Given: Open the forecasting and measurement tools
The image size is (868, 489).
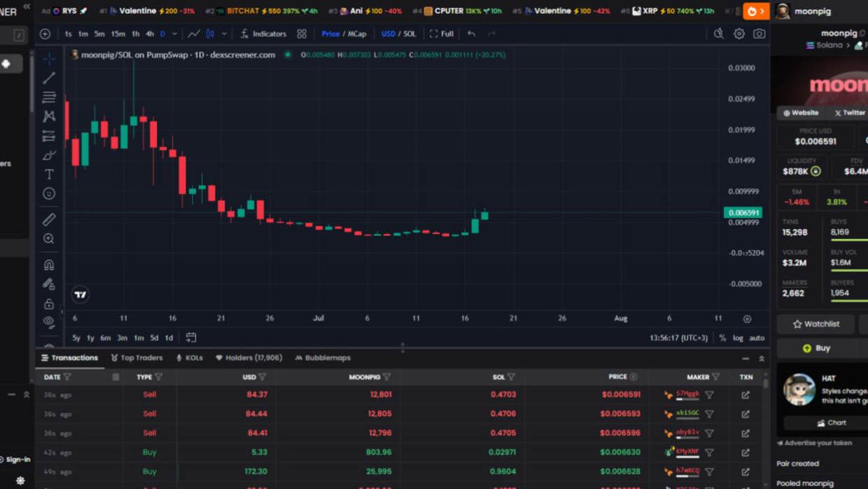Looking at the screenshot, I should point(49,136).
